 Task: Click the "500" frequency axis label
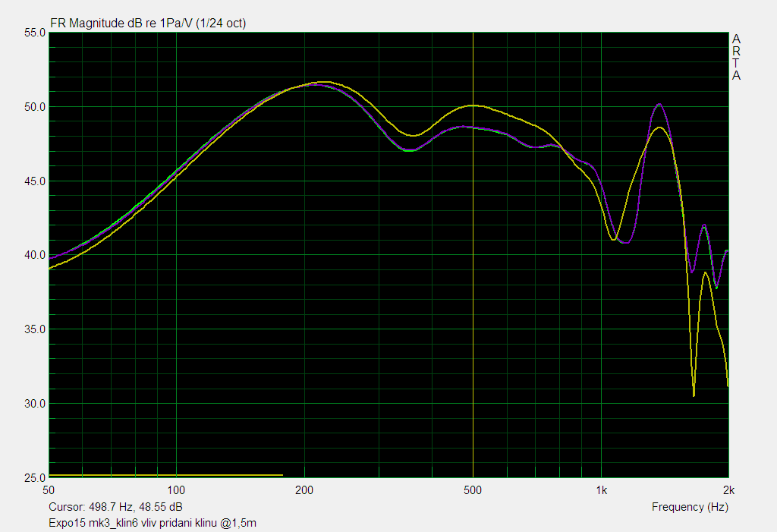(x=473, y=490)
